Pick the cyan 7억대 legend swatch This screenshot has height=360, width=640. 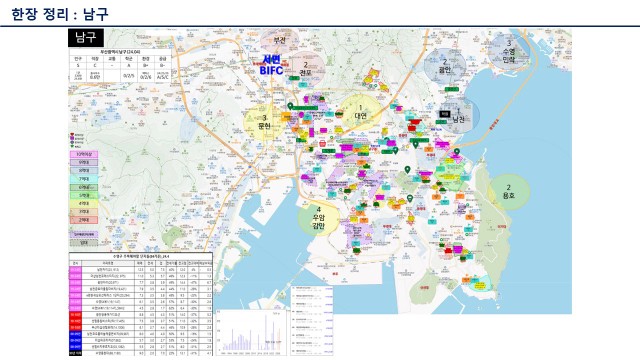click(84, 179)
